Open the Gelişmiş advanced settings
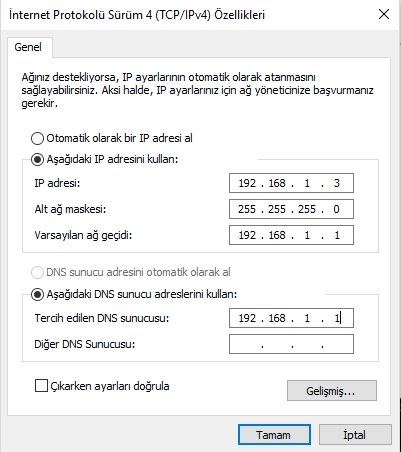The width and height of the screenshot is (401, 452). point(332,391)
